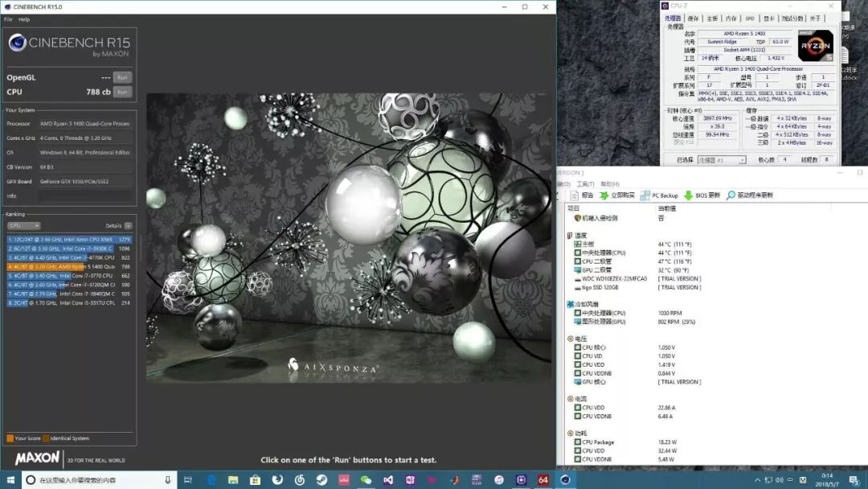Switch to the 主板 tab in CPU-Z
This screenshot has width=868, height=489.
712,18
